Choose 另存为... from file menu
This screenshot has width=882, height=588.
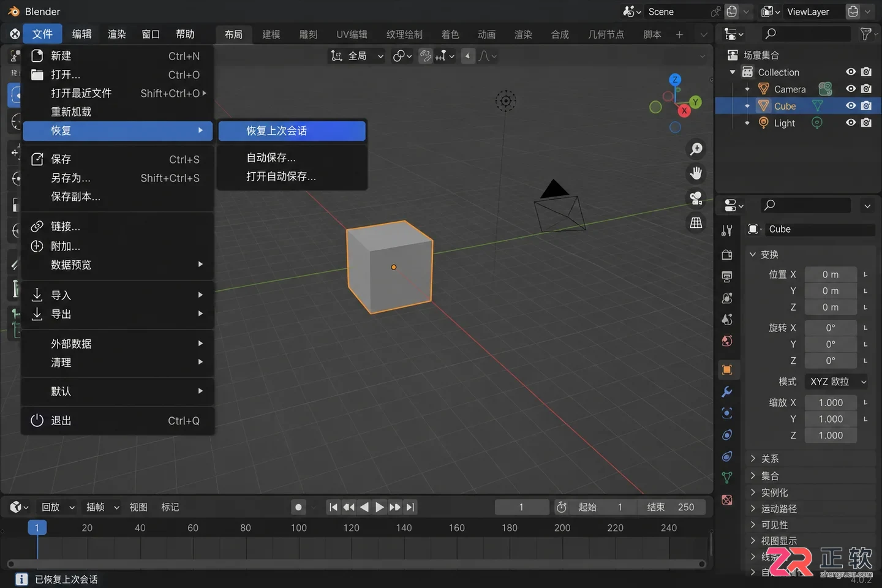point(118,178)
